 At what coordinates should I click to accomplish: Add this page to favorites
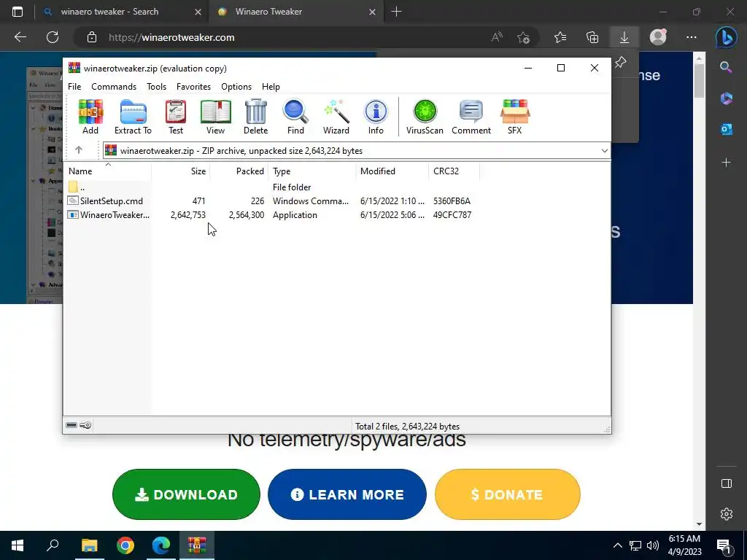(x=524, y=38)
